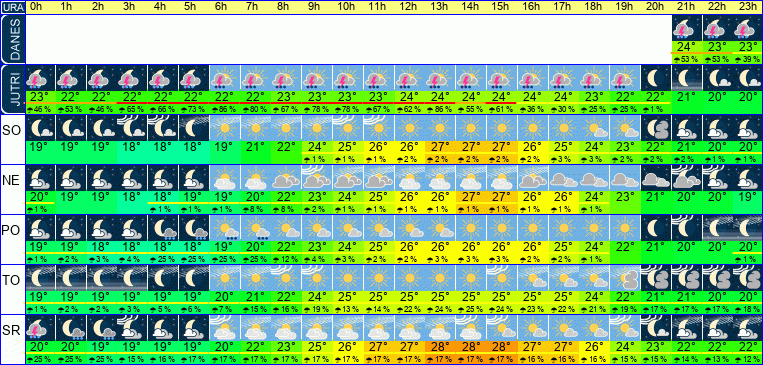Screen dimensions: 763x365
Task: Select the DANES day row label
Action: click(12, 40)
